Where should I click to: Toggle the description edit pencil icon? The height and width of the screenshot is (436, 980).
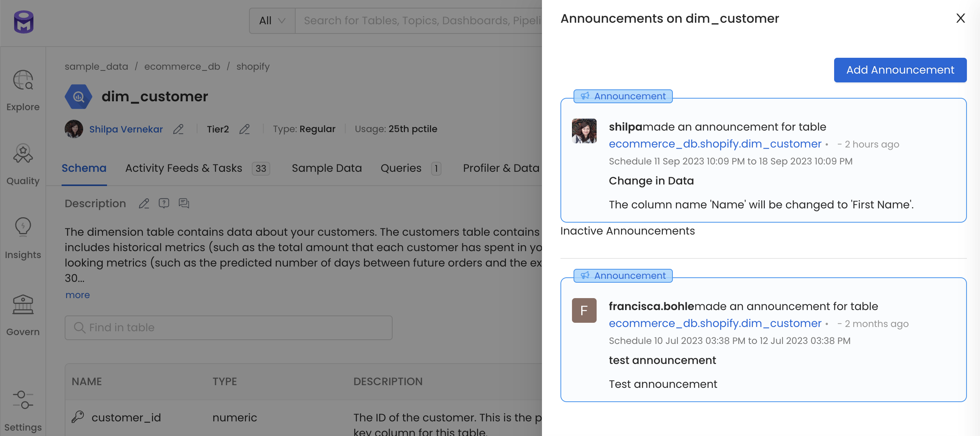click(143, 203)
